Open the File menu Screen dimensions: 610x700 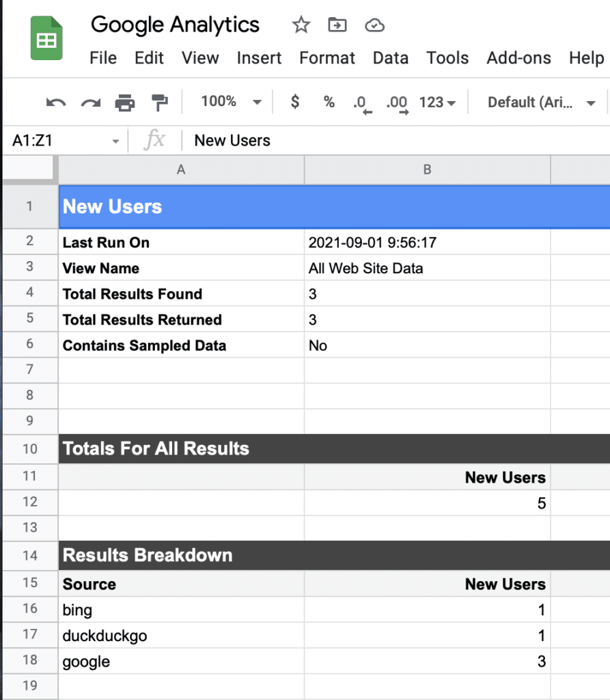[x=103, y=58]
